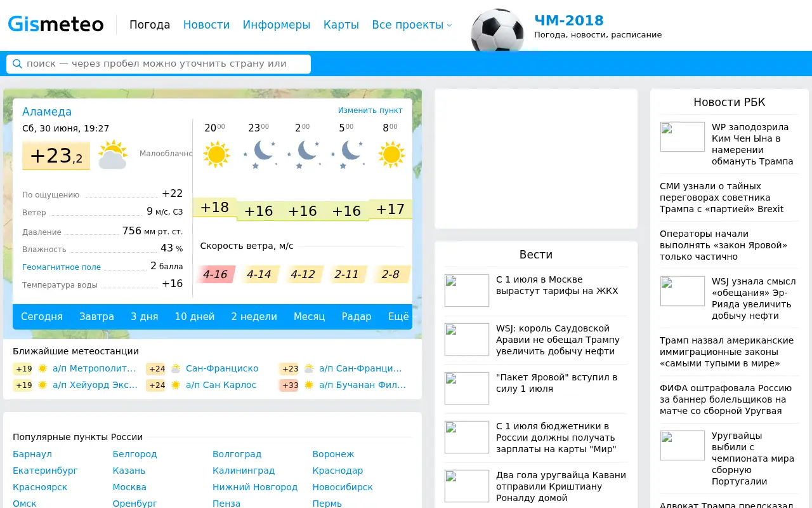Viewport: 812px width, 508px height.
Task: Click the Геомагнитное поле link
Action: pyautogui.click(x=62, y=267)
